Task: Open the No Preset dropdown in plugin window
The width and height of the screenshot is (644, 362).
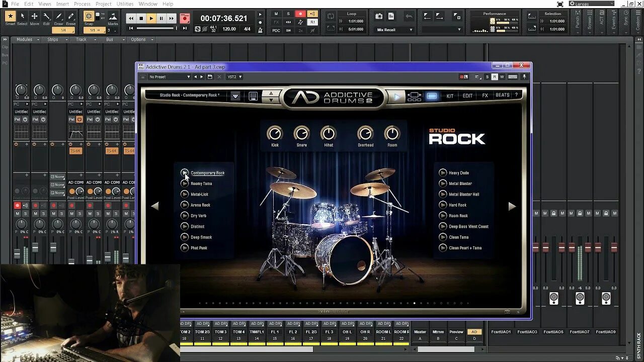Action: click(169, 77)
